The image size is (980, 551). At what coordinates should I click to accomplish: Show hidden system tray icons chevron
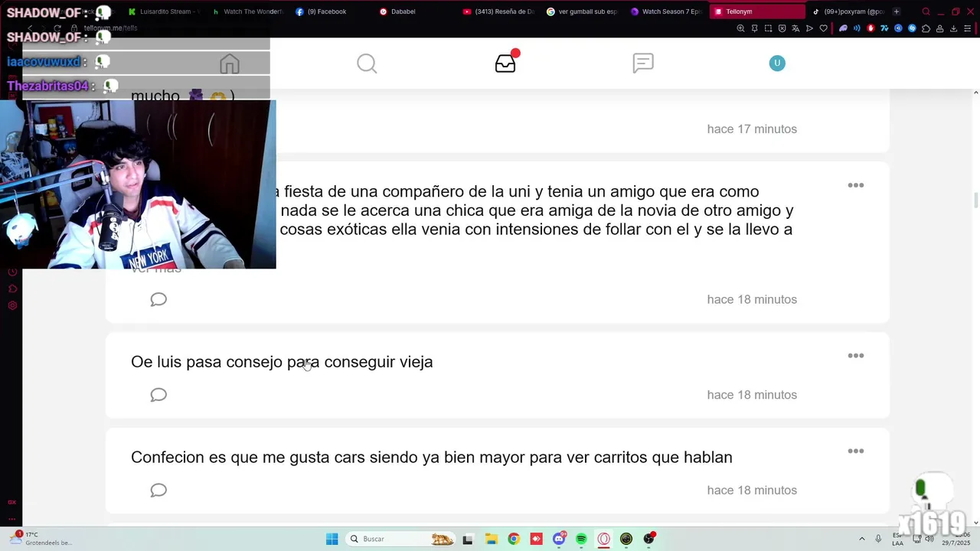tap(861, 540)
